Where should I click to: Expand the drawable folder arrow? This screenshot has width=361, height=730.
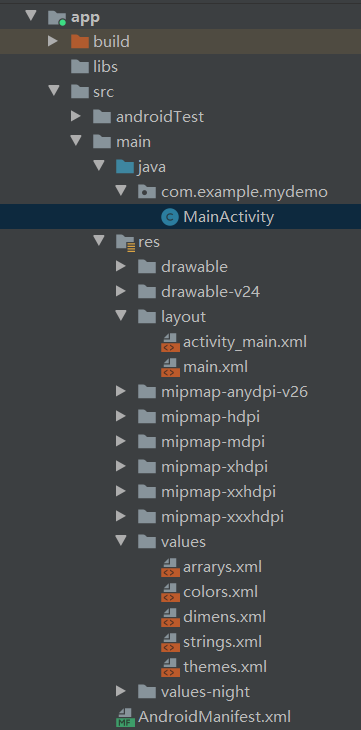121,266
